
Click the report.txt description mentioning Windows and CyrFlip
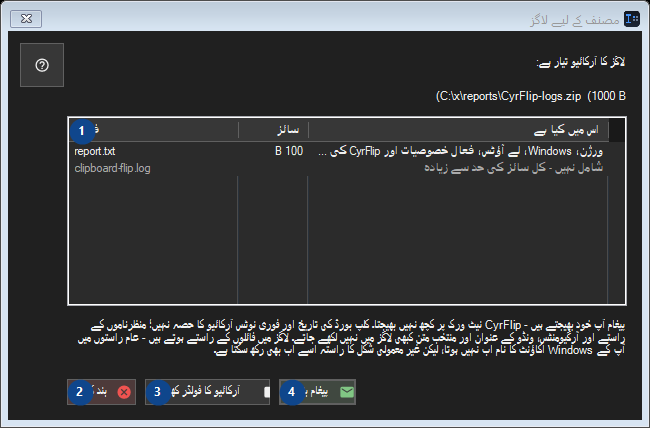pos(460,151)
